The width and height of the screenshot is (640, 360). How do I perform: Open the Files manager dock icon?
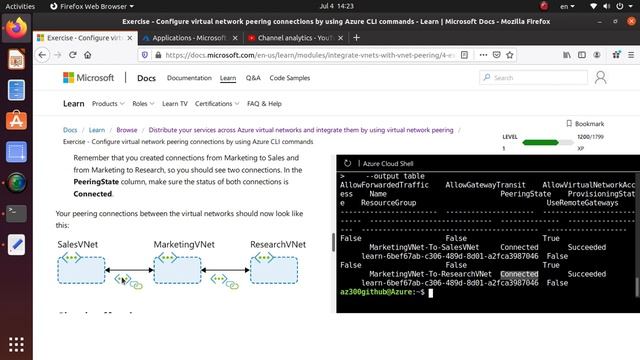(x=16, y=90)
